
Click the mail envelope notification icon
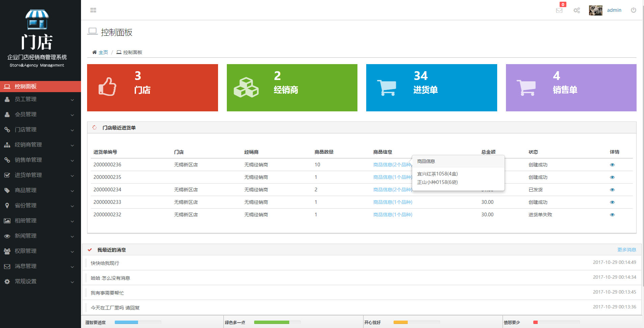(559, 10)
